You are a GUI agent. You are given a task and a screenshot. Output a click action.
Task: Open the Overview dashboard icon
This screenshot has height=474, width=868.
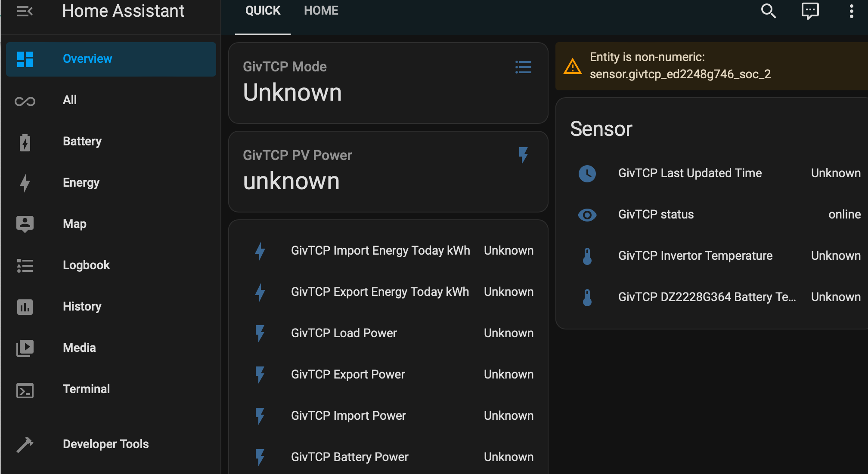[25, 59]
